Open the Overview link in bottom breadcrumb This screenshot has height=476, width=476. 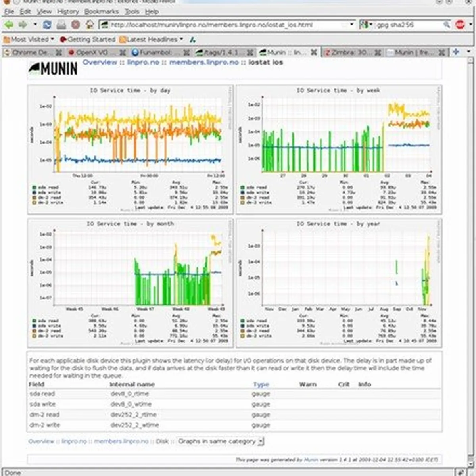(x=41, y=441)
